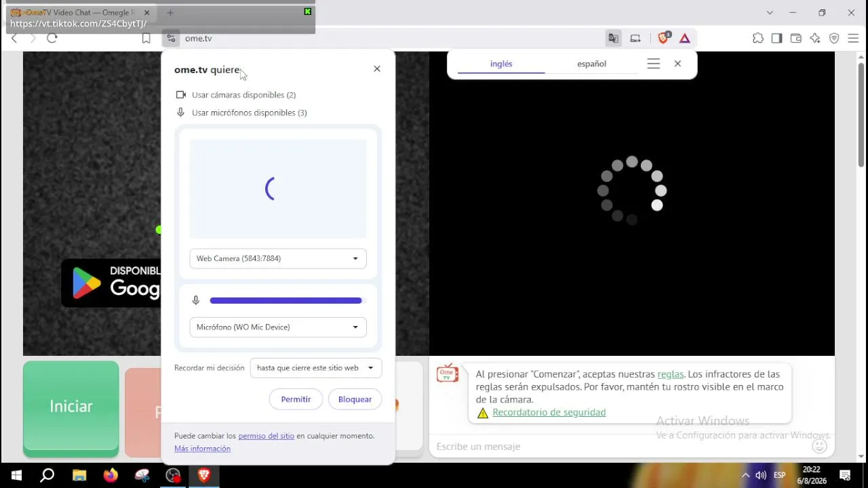Click the Brave Shields lion icon
Screen dimensions: 868x488
pyautogui.click(x=663, y=38)
